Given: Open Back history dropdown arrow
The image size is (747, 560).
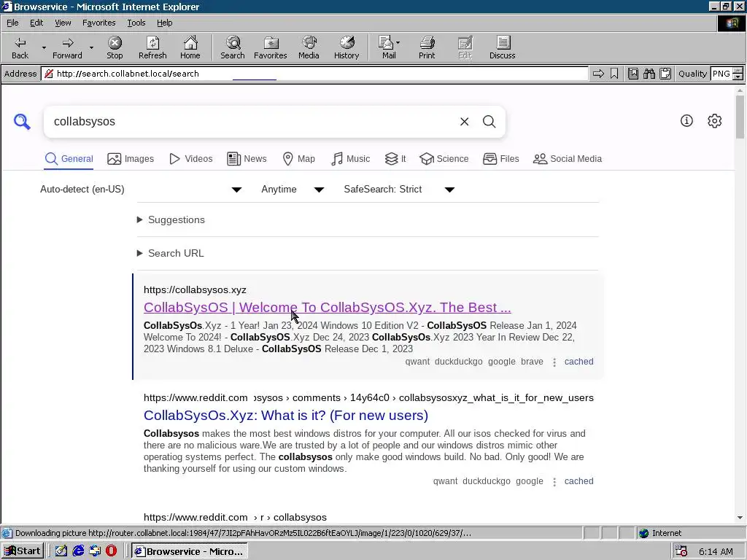Looking at the screenshot, I should (44, 47).
